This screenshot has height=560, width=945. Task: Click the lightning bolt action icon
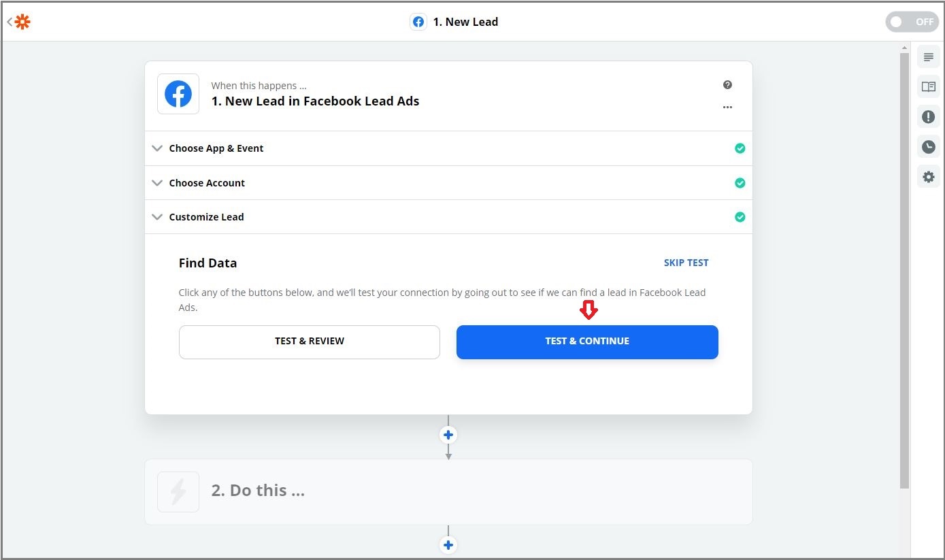(178, 491)
